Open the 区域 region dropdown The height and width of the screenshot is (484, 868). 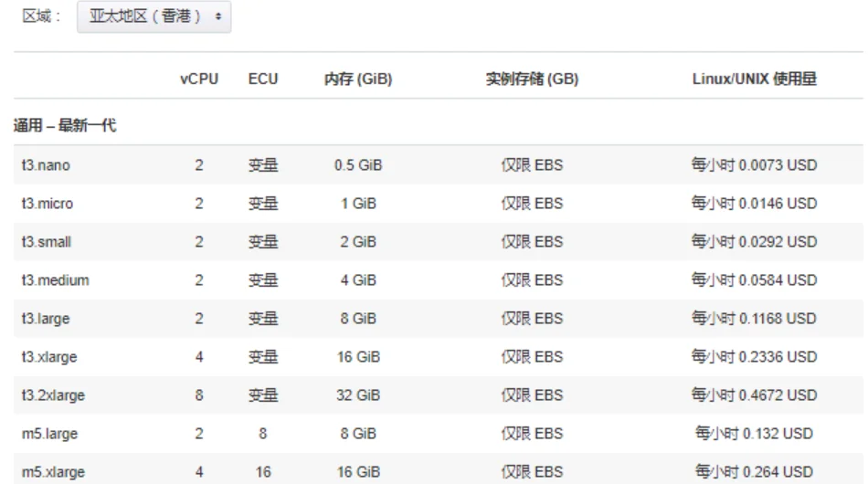153,18
